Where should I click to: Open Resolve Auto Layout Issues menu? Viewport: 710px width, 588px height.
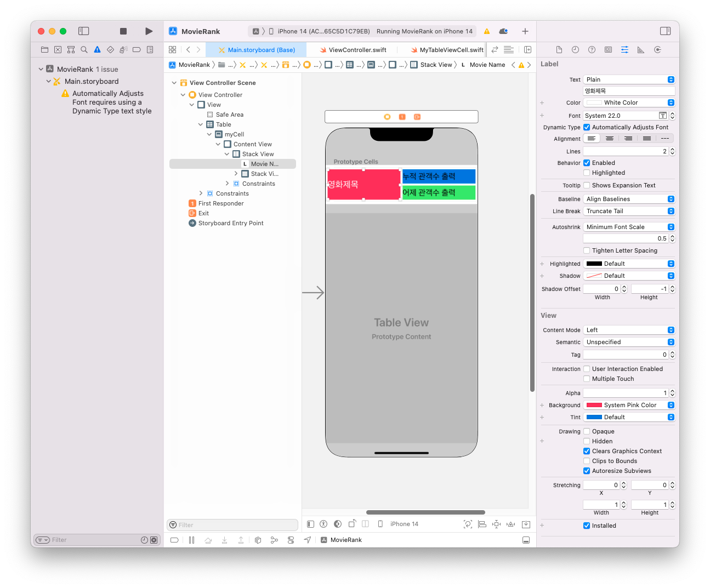click(x=510, y=524)
